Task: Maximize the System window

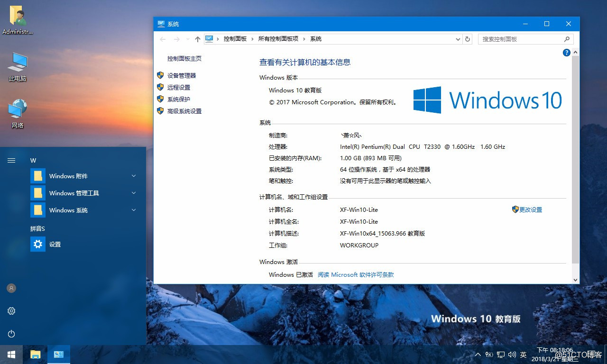Action: (547, 24)
